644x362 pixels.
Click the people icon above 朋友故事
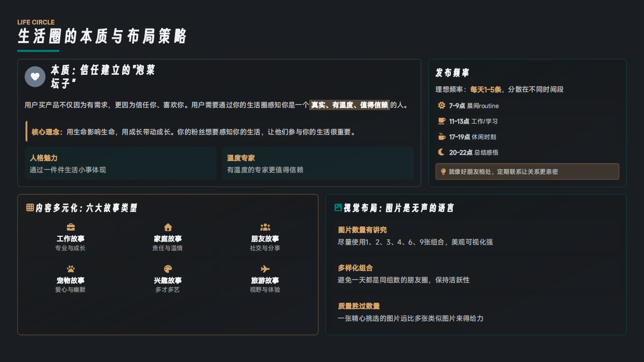click(265, 227)
